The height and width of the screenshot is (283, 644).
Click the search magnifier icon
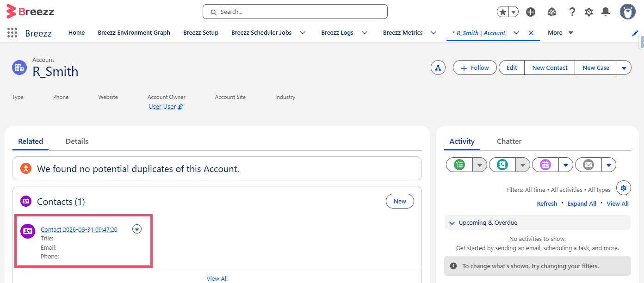[x=213, y=12]
